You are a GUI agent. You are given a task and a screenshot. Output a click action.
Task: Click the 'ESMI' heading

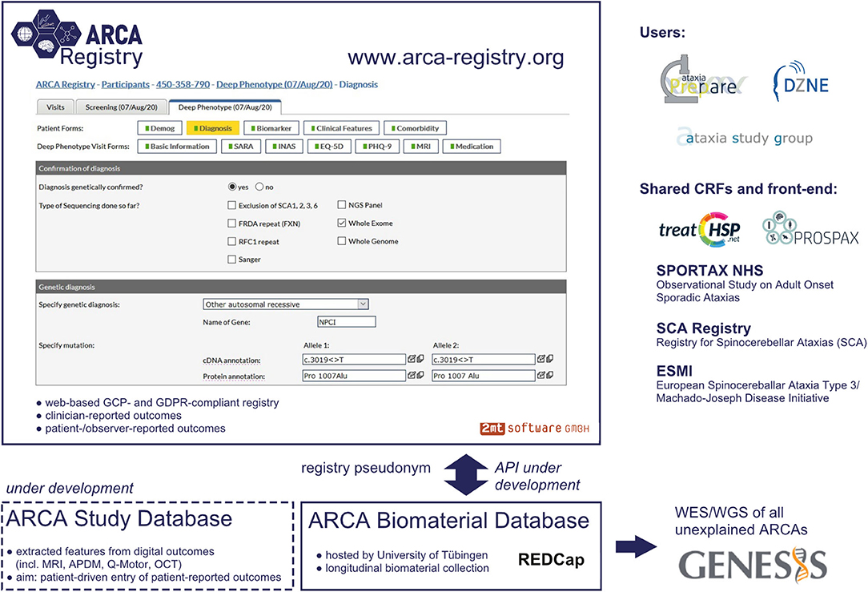point(674,371)
